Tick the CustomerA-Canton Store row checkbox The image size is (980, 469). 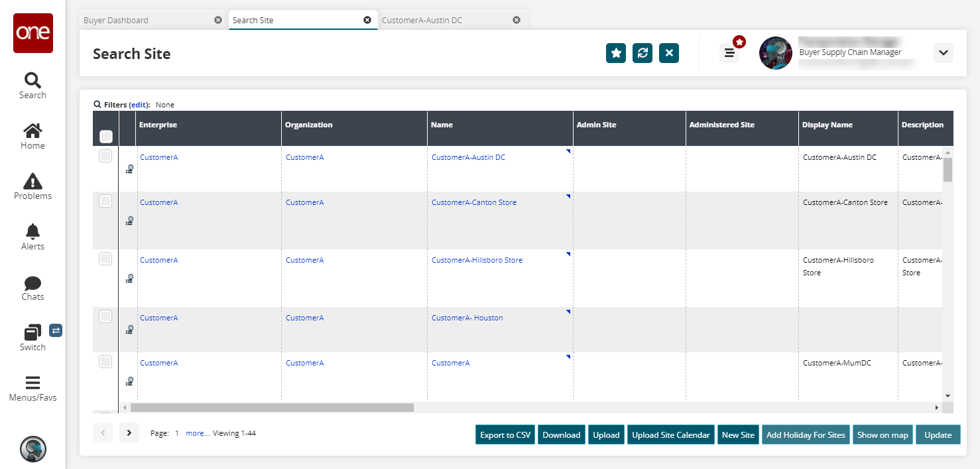pos(105,201)
